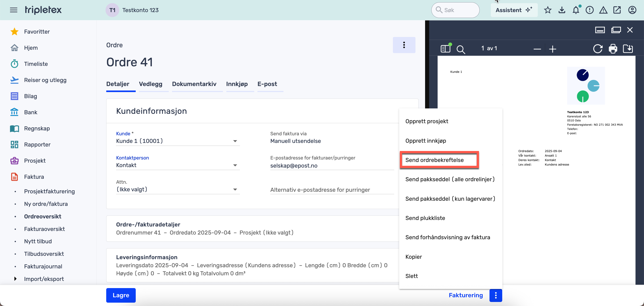Toggle the PDF sidebar panel
This screenshot has width=644, height=306.
pyautogui.click(x=445, y=49)
